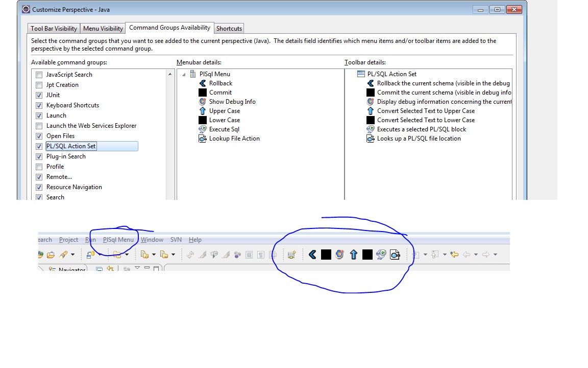The width and height of the screenshot is (588, 368).
Task: Toggle the Launch the Web Services Explorer checkbox
Action: click(39, 126)
